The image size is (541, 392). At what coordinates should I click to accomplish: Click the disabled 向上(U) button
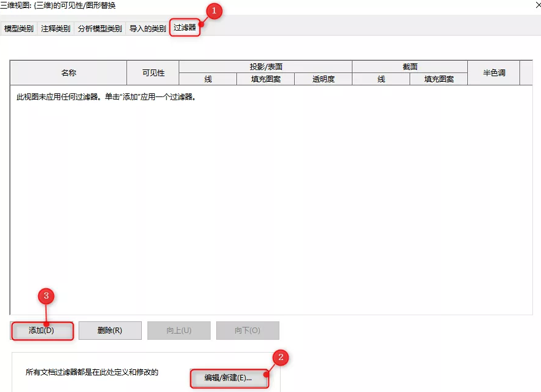(179, 331)
